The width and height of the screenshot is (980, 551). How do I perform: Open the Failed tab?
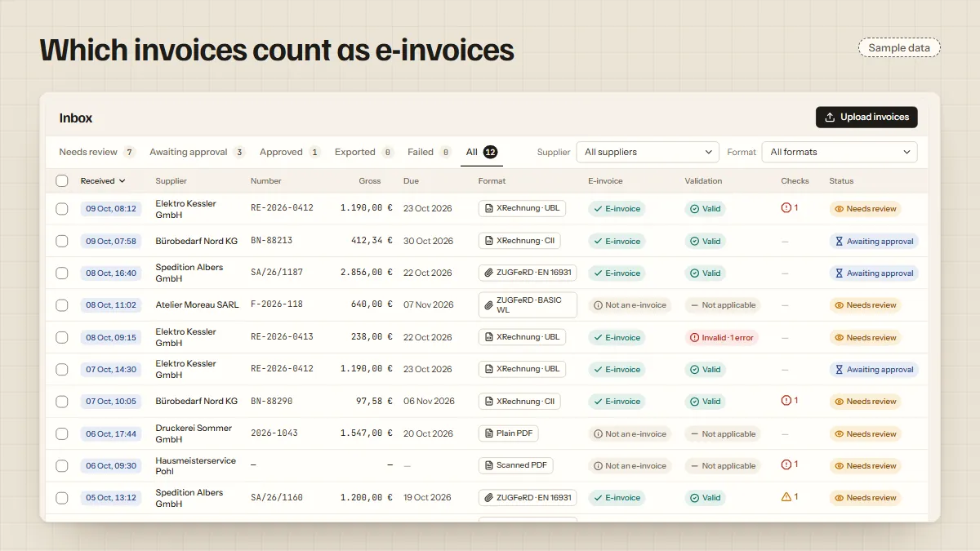(x=430, y=152)
